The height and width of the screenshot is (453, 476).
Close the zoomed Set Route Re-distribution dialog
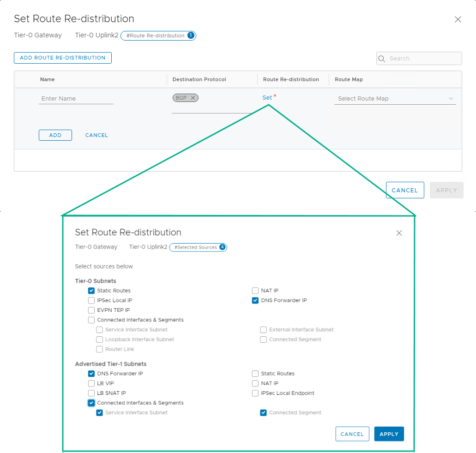pos(399,233)
